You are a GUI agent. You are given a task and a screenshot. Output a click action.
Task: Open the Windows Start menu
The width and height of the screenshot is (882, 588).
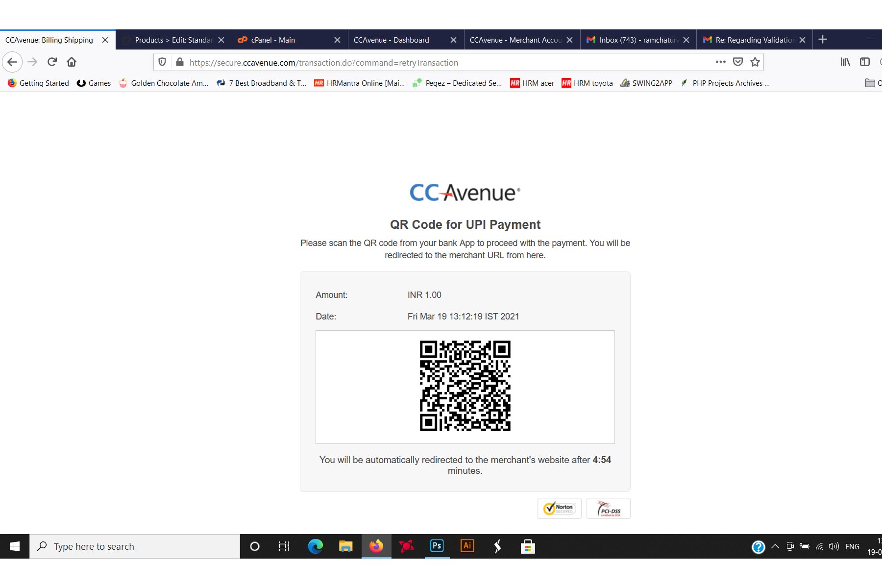pyautogui.click(x=15, y=546)
